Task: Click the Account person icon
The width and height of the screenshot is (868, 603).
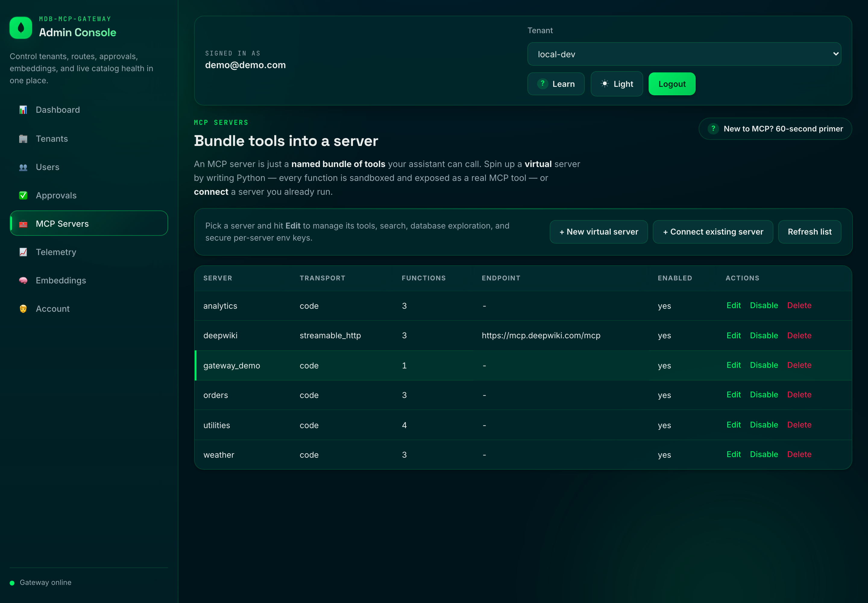Action: click(x=23, y=309)
